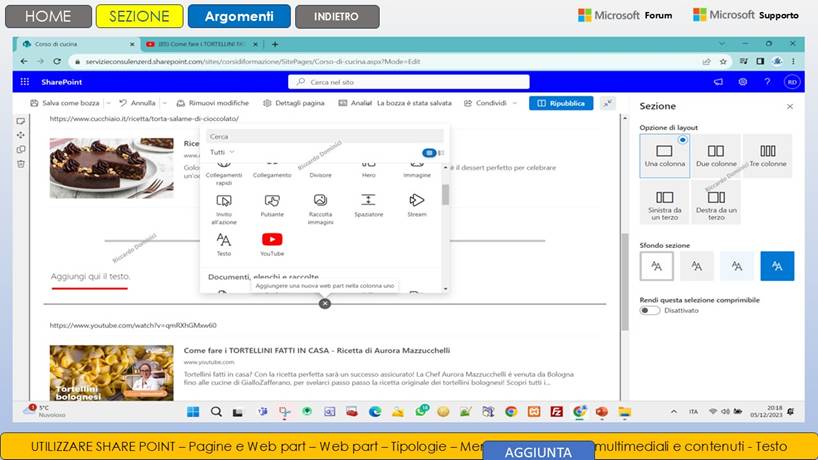The image size is (818, 460).
Task: Open the Chrome tab search chevron
Action: [722, 44]
